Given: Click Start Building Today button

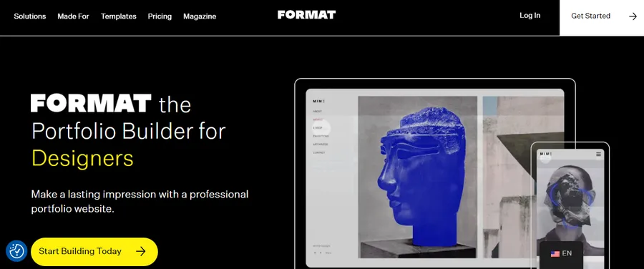Looking at the screenshot, I should coord(94,251).
